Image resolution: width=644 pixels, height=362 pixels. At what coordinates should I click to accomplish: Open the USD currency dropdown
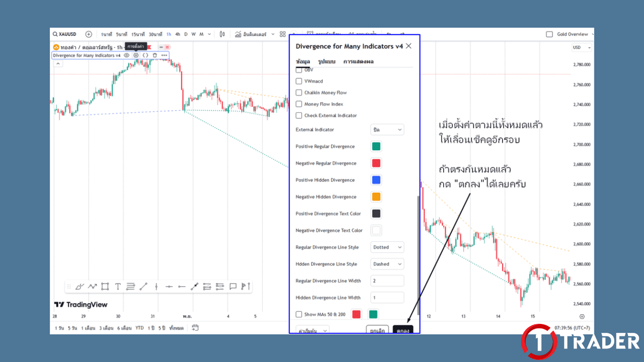pos(582,48)
